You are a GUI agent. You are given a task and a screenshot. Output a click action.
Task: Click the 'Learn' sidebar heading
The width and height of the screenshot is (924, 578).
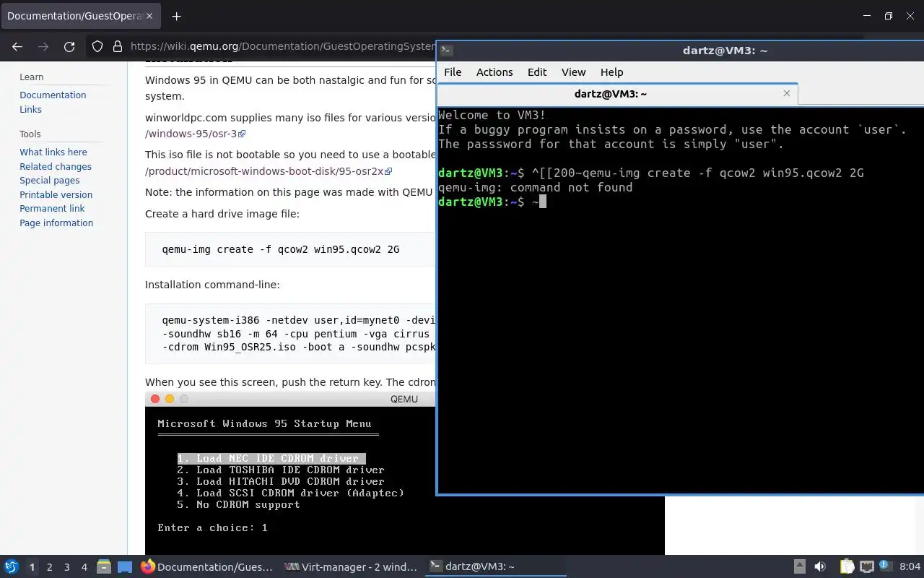pos(32,77)
